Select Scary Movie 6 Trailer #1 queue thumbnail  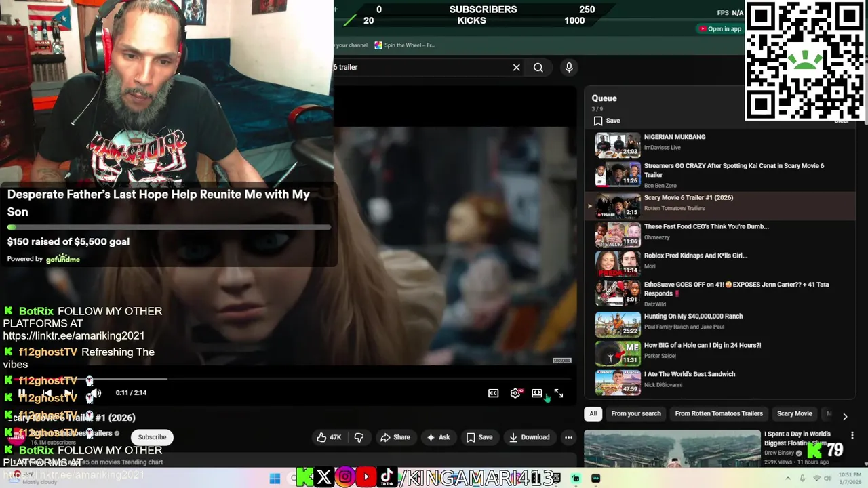pyautogui.click(x=618, y=206)
